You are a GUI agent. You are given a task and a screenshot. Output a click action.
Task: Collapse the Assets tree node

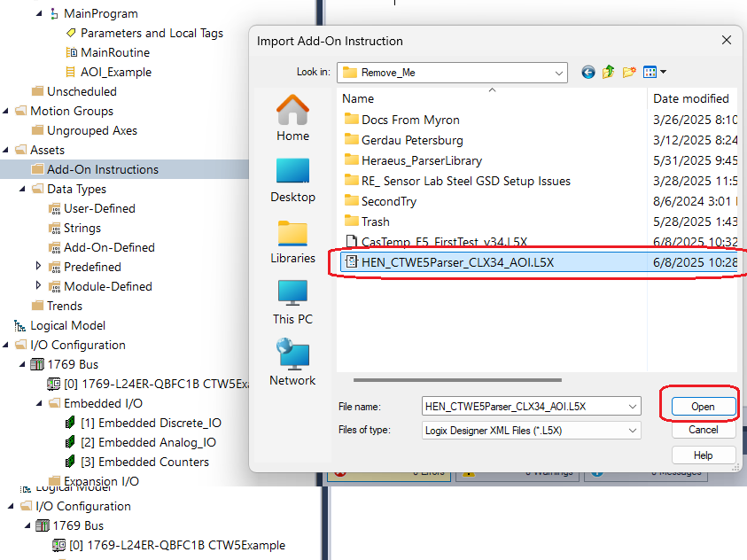5,150
